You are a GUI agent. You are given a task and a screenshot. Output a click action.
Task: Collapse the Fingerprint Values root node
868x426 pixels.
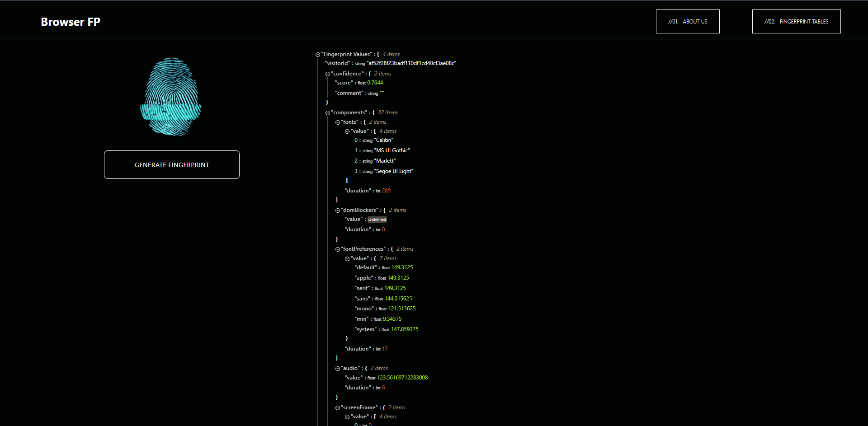pos(317,54)
